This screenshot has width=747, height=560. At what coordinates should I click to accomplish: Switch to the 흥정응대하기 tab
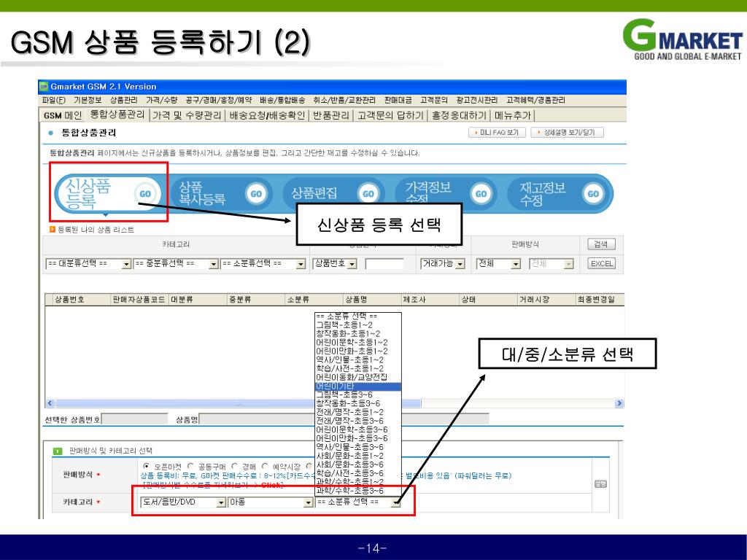[459, 115]
